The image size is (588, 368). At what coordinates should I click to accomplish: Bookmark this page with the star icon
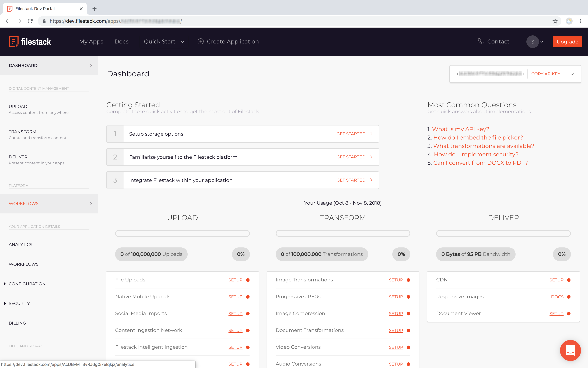pos(555,21)
